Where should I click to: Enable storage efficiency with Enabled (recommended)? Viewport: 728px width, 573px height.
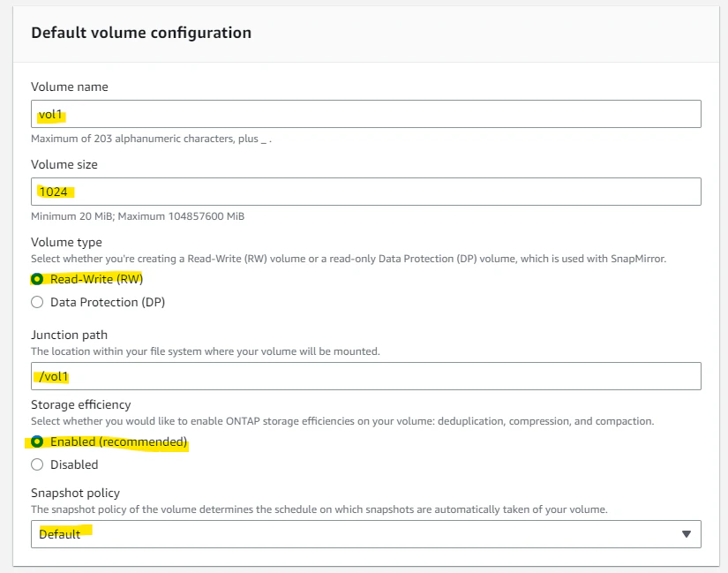[x=37, y=441]
